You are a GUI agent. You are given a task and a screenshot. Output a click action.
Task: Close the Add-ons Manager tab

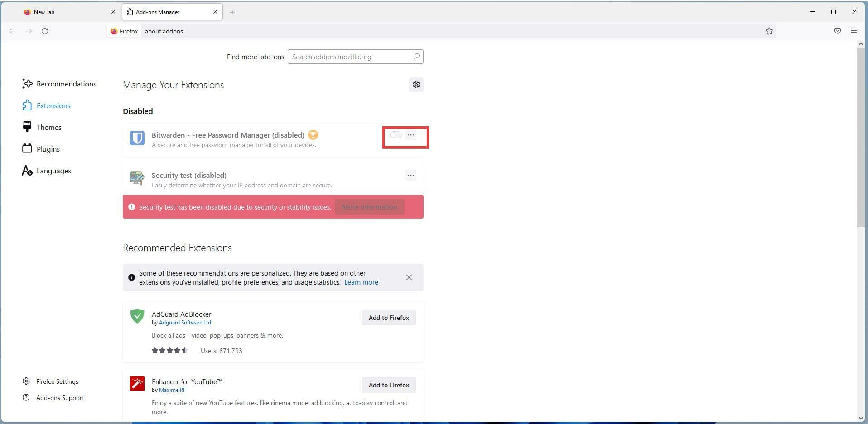(x=215, y=12)
